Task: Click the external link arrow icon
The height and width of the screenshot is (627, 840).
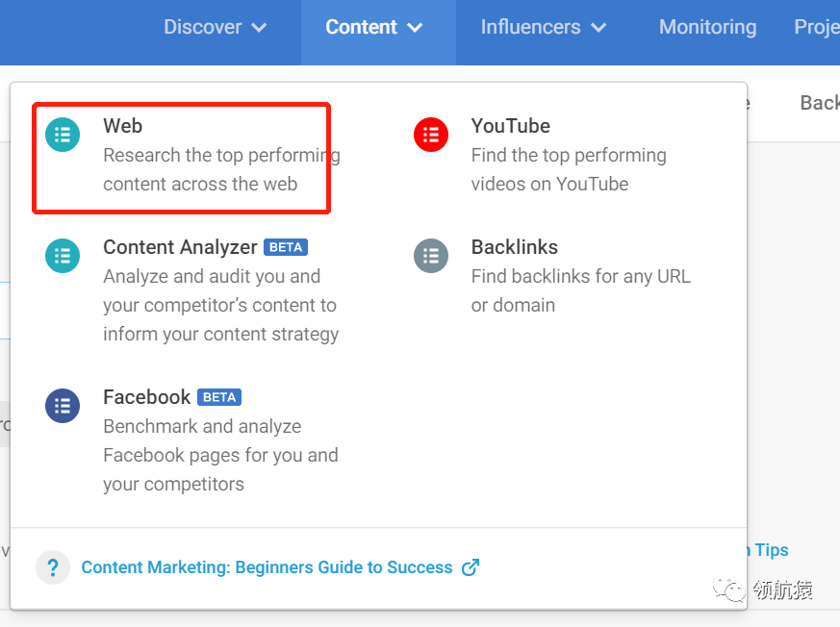Action: tap(471, 567)
